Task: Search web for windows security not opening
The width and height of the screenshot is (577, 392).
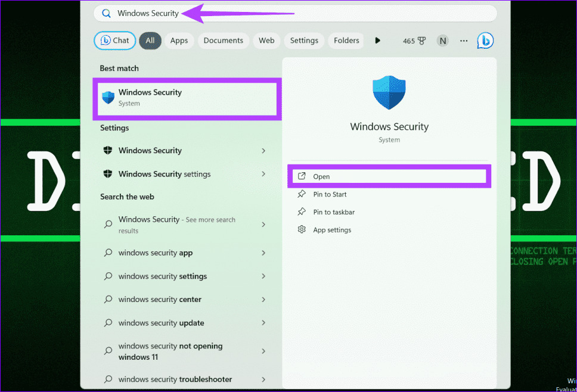Action: (183, 351)
